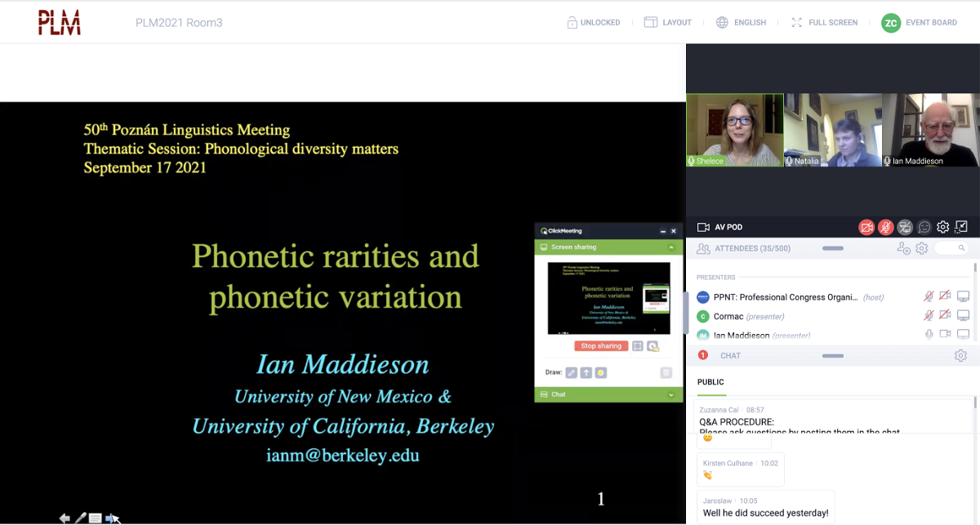
Task: Open the slide pen pointer options
Action: [x=80, y=518]
